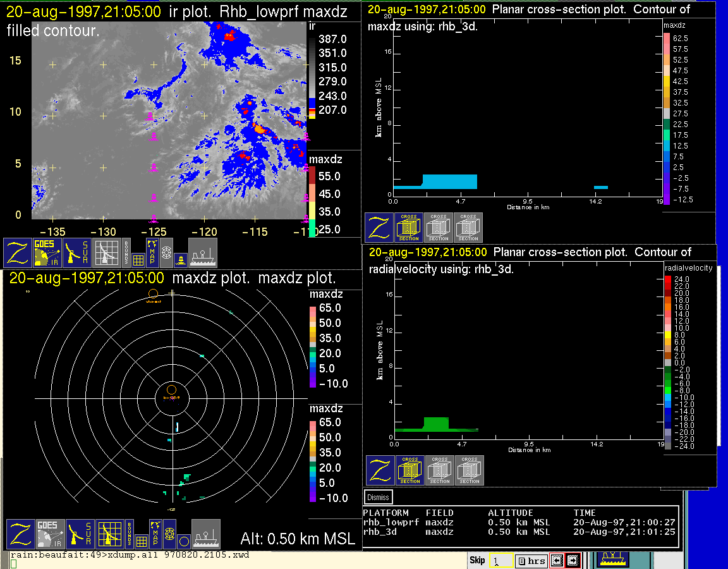Toggle the active Cross Section in radialvelocity plot
Viewport: 728px width, 569px height.
(x=410, y=470)
